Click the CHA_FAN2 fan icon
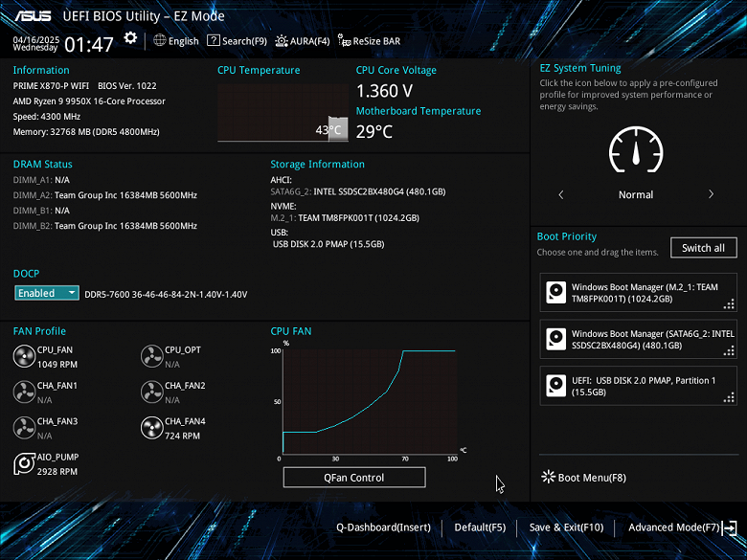The width and height of the screenshot is (747, 560). [152, 392]
